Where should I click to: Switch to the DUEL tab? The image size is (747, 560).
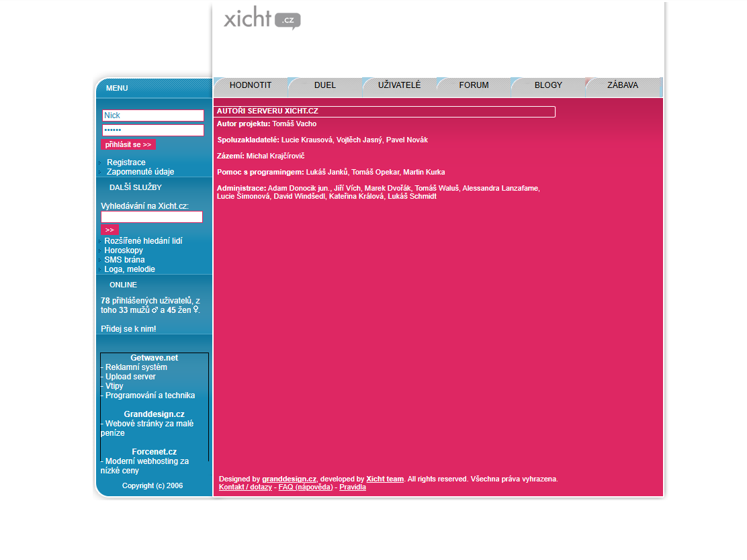(325, 85)
